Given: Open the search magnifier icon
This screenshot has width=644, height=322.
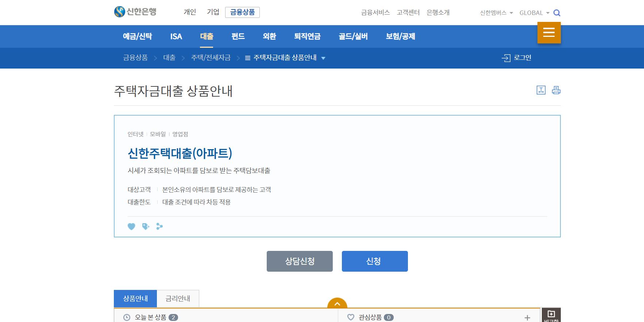Looking at the screenshot, I should click(557, 13).
